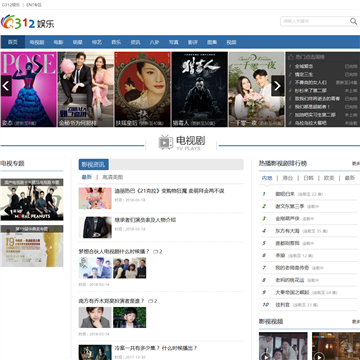Click the ENT专区 link in top bar

(x=34, y=5)
